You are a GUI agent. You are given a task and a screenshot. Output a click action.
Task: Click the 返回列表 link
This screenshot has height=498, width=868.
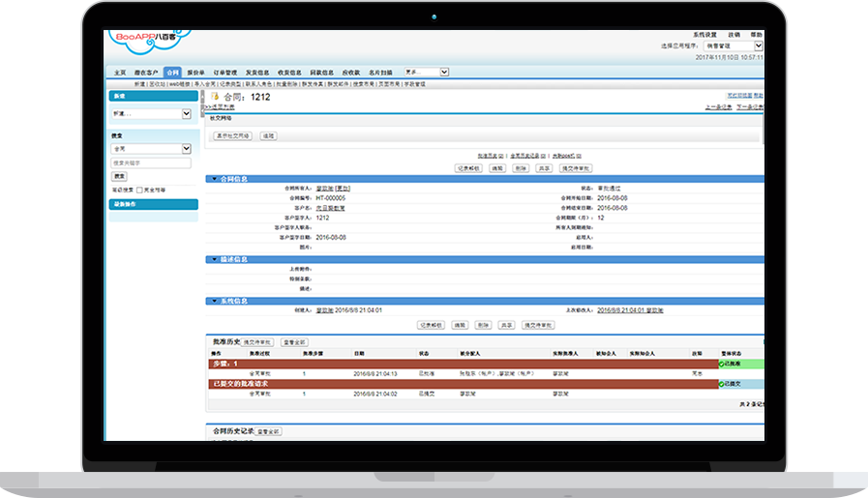coord(221,107)
